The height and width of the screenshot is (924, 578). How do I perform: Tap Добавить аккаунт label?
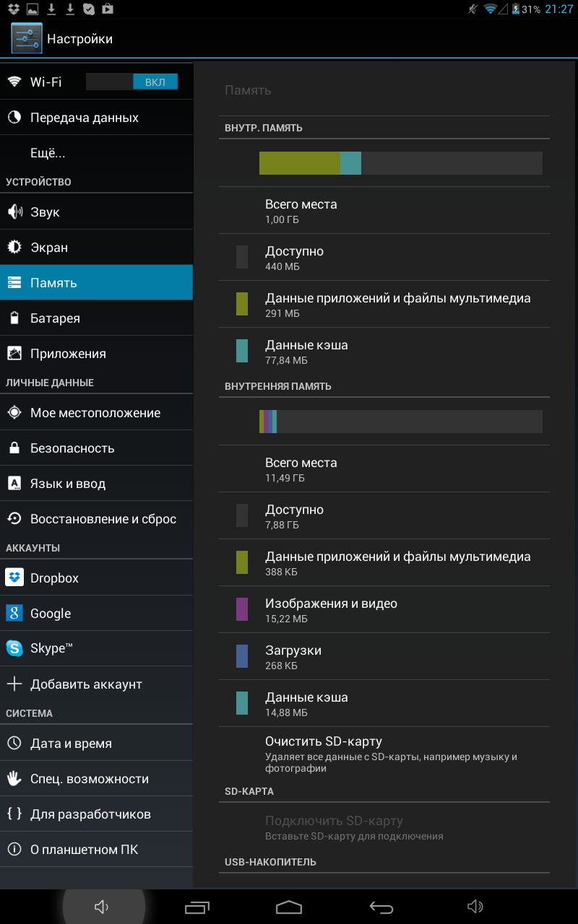click(x=86, y=684)
